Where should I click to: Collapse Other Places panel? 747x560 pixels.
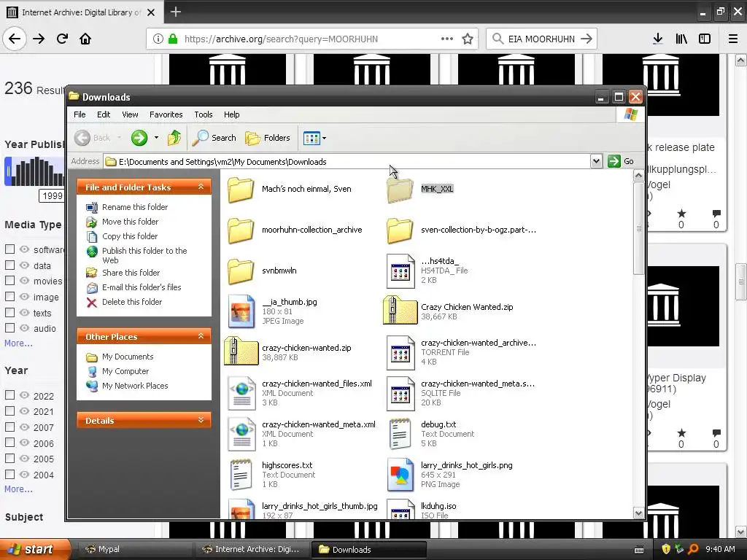(x=201, y=337)
